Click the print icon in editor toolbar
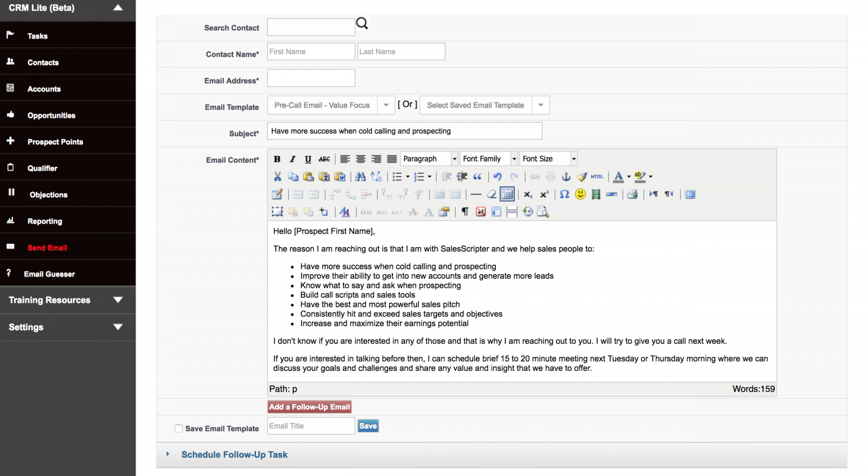Viewport: 868px width, 476px height. [x=632, y=194]
